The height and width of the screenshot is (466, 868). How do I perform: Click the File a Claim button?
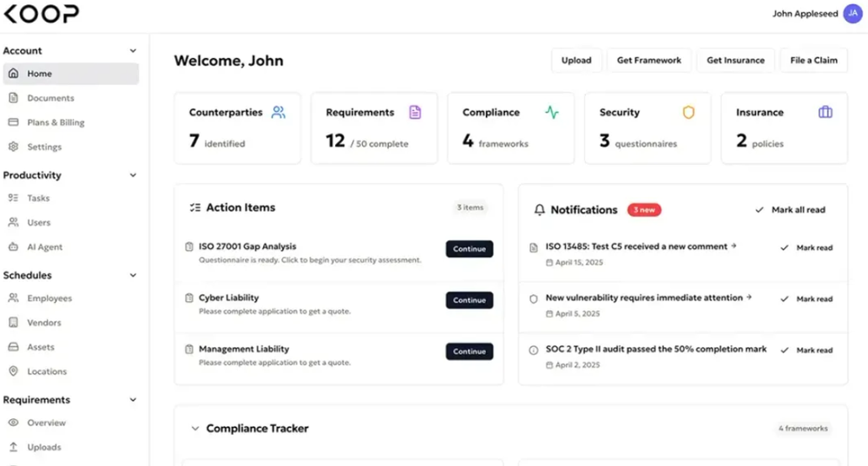click(x=813, y=60)
